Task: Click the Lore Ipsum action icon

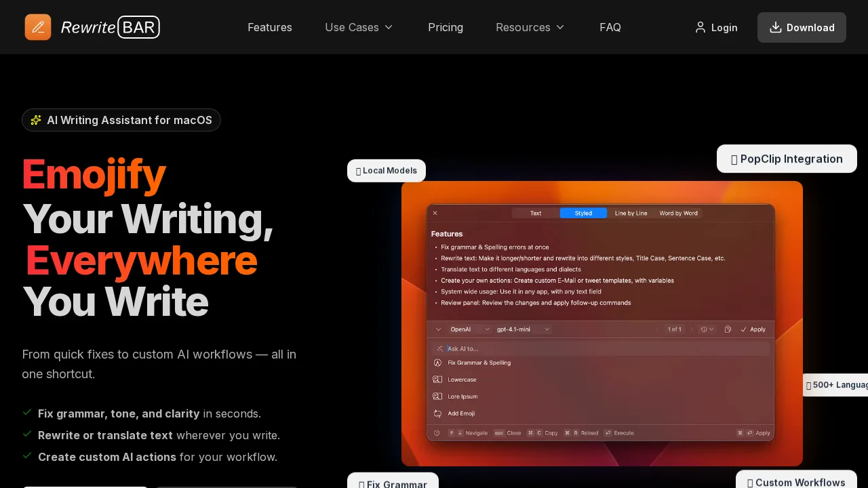Action: 437,396
